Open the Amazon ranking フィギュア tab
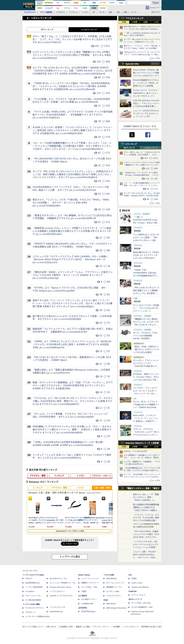This screenshot has width=184, height=644. coord(37,487)
